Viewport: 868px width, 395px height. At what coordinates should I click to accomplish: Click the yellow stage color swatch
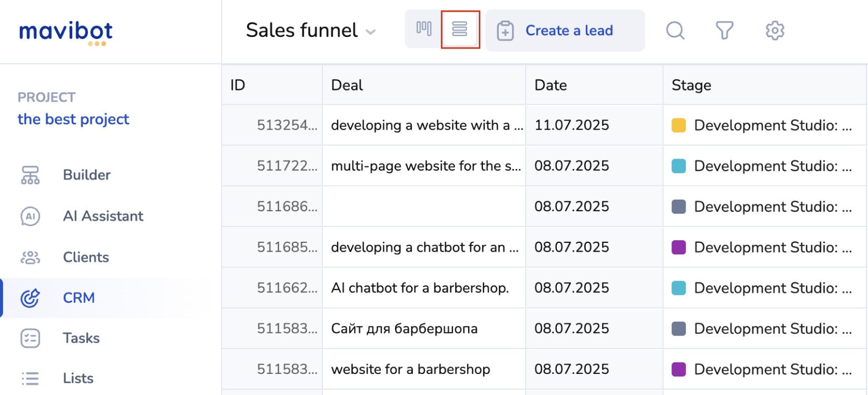coord(678,125)
